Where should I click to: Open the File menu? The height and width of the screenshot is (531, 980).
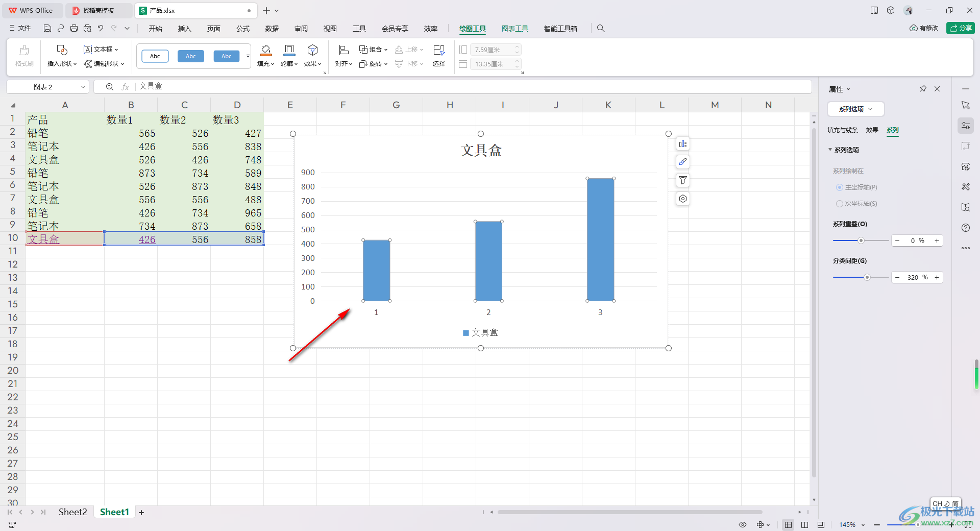coord(20,29)
